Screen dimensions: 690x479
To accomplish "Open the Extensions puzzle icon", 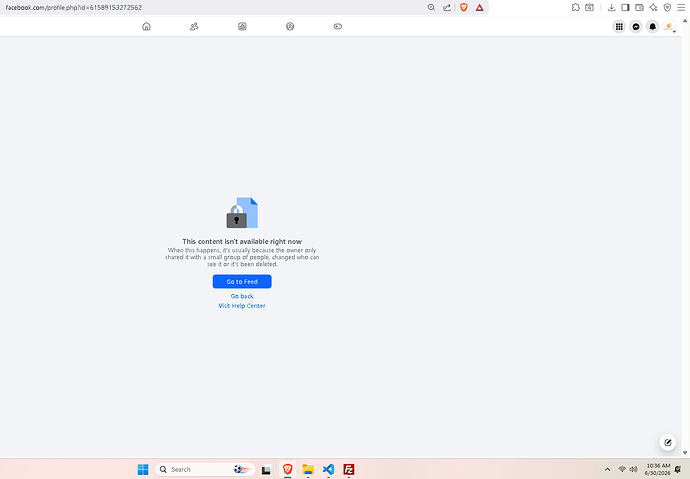I will pyautogui.click(x=576, y=7).
